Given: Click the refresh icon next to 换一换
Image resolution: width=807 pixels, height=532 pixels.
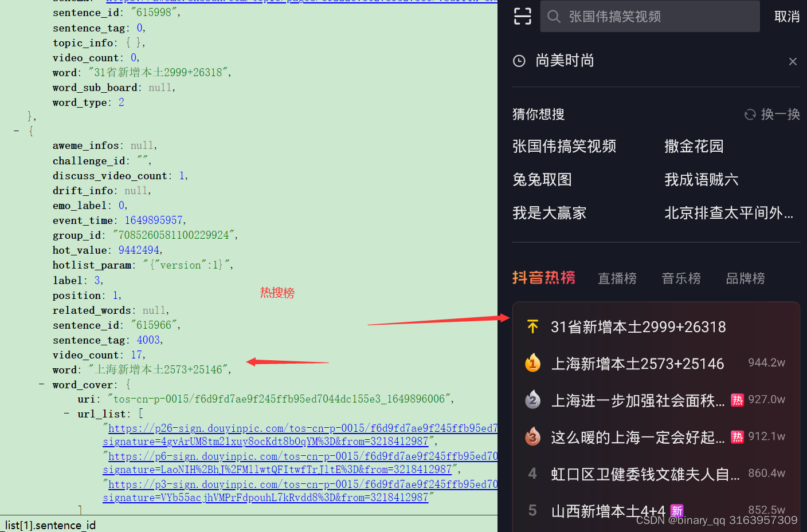Looking at the screenshot, I should click(x=750, y=115).
